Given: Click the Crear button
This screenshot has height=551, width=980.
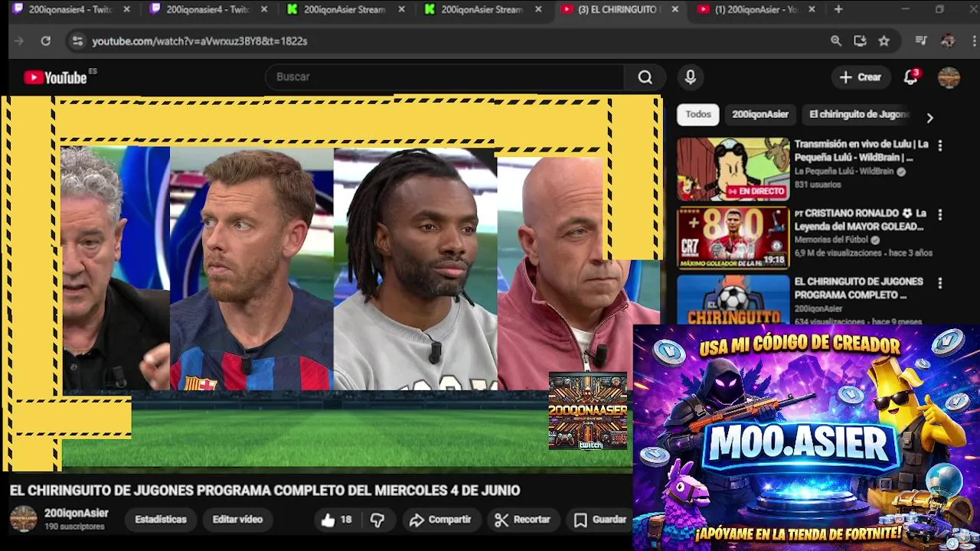Looking at the screenshot, I should 861,77.
